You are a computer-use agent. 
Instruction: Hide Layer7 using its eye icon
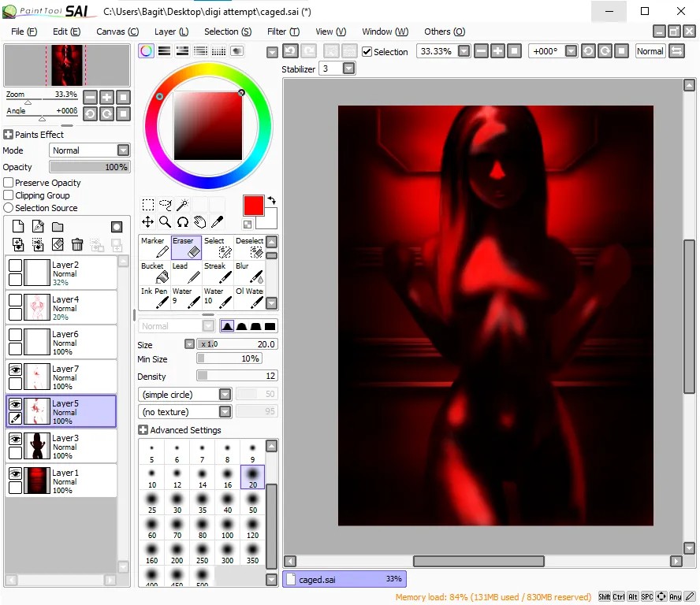click(x=15, y=369)
